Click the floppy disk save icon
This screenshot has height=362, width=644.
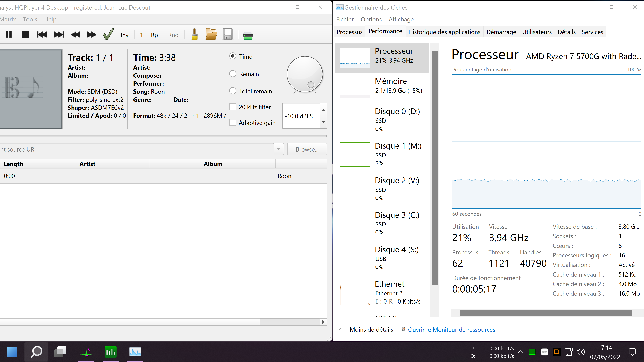pyautogui.click(x=228, y=35)
